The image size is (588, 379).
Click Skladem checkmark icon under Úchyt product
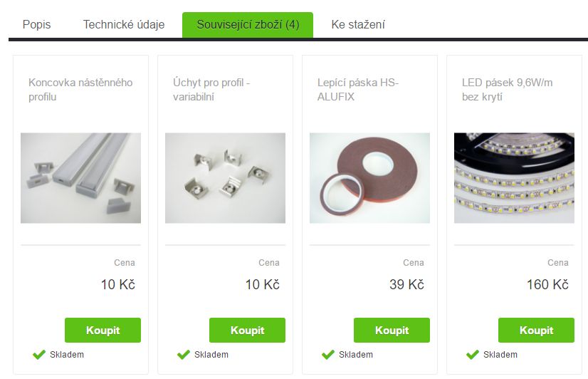(184, 354)
